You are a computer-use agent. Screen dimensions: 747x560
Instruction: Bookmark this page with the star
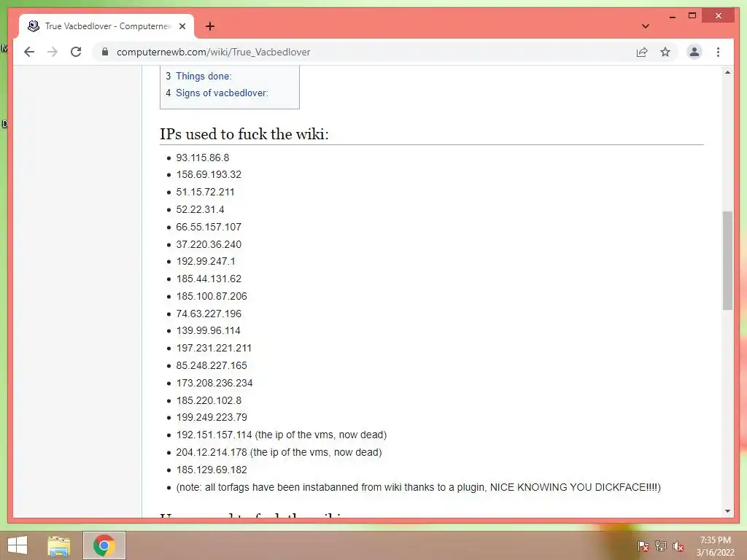click(x=665, y=52)
